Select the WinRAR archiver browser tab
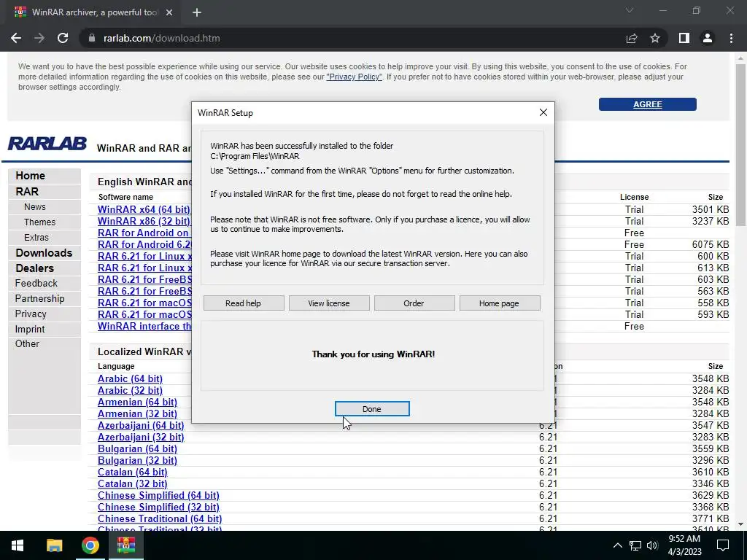The image size is (747, 560). pos(93,12)
